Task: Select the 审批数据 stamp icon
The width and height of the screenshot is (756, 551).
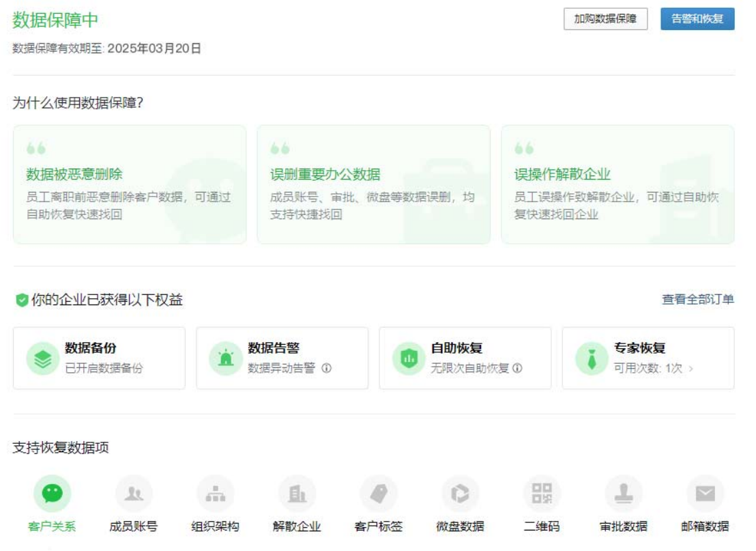Action: pos(623,494)
